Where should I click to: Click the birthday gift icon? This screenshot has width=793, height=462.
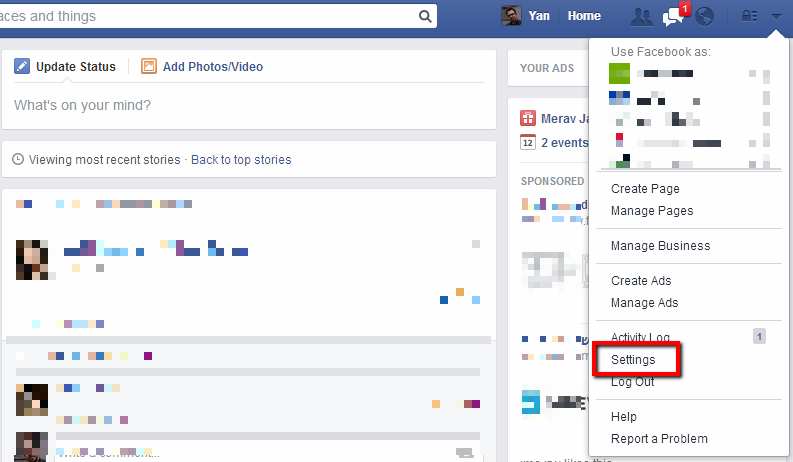(x=528, y=118)
